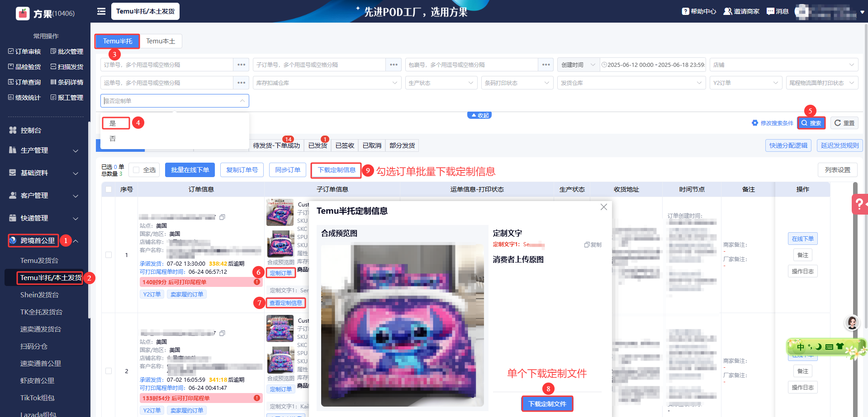Screen dimensions: 868x417
Task: Open the 店铺 dropdown
Action: click(x=784, y=65)
